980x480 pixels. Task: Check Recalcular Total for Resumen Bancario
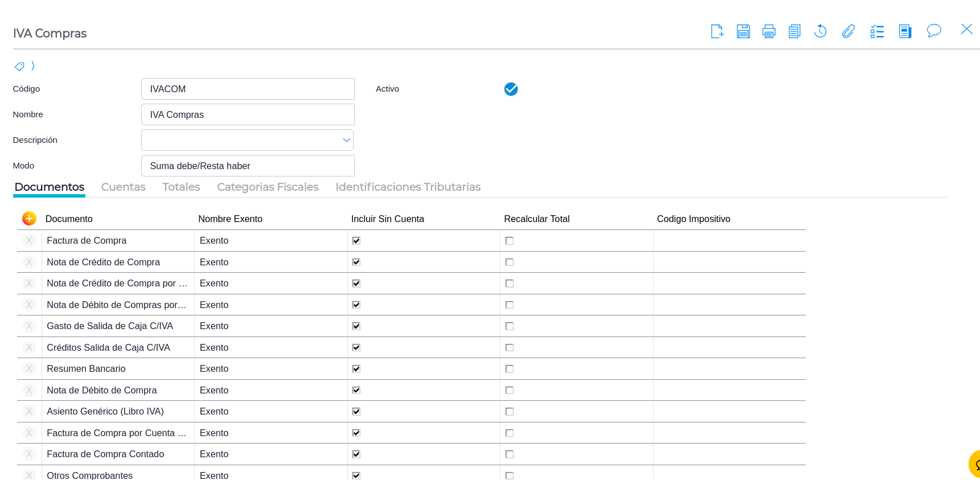(510, 369)
